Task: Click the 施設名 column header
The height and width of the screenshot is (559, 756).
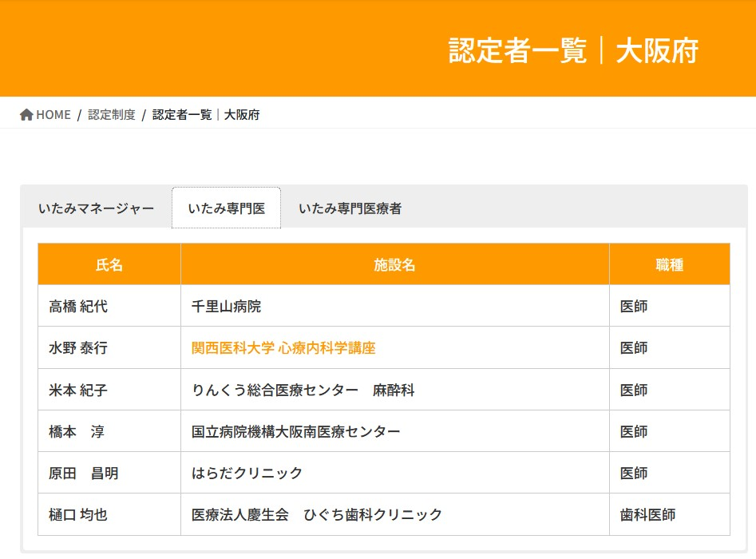Action: click(395, 264)
